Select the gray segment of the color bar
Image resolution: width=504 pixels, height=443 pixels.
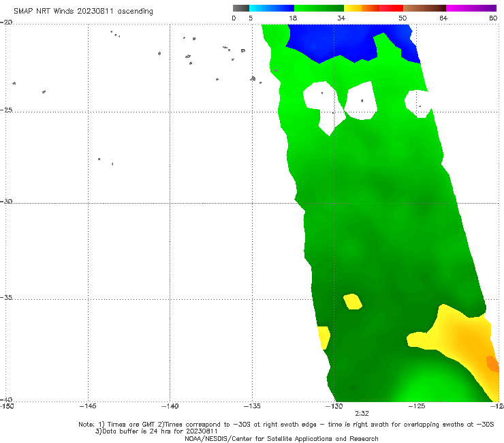(x=241, y=8)
